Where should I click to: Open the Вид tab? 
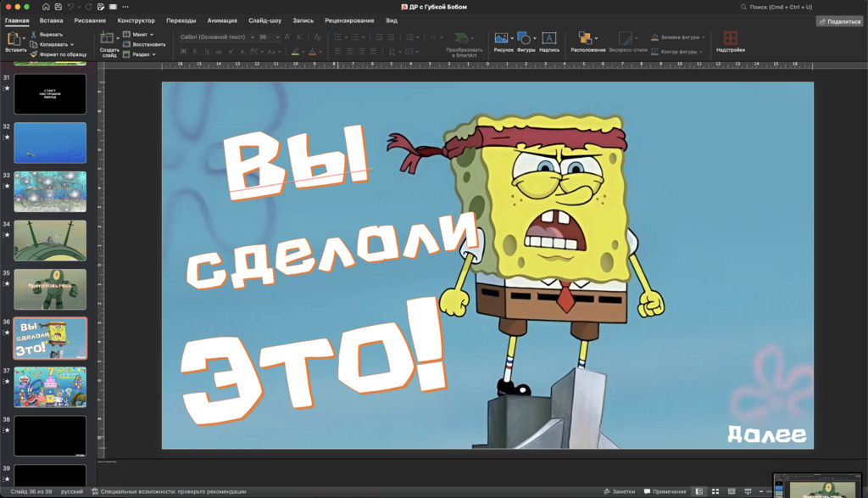click(392, 20)
